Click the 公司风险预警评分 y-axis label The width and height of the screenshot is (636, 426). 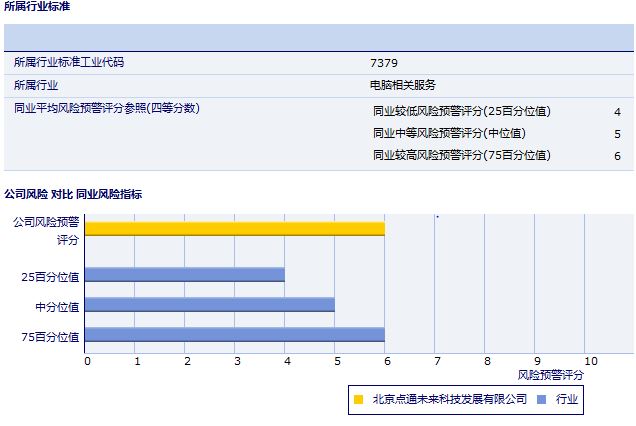pyautogui.click(x=46, y=230)
